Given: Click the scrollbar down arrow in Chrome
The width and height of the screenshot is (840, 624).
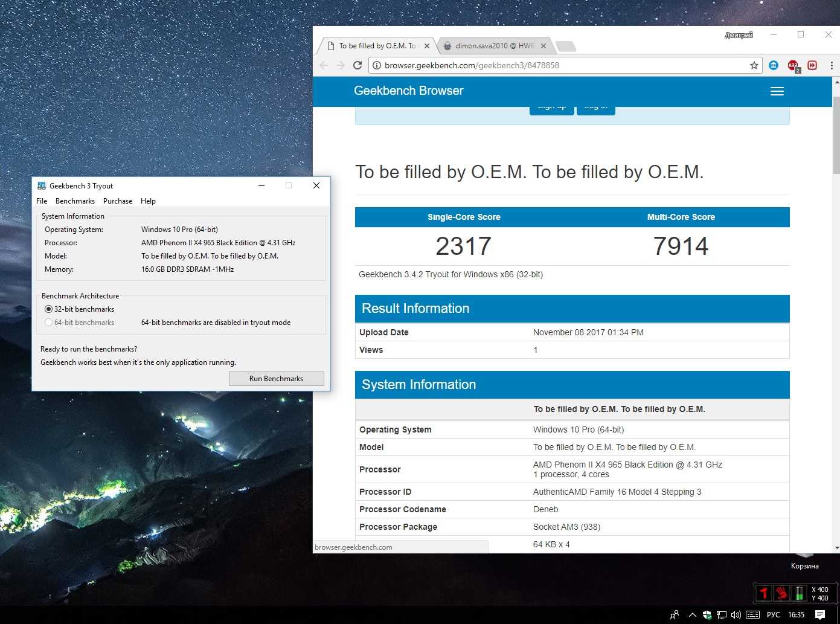Looking at the screenshot, I should 836,548.
